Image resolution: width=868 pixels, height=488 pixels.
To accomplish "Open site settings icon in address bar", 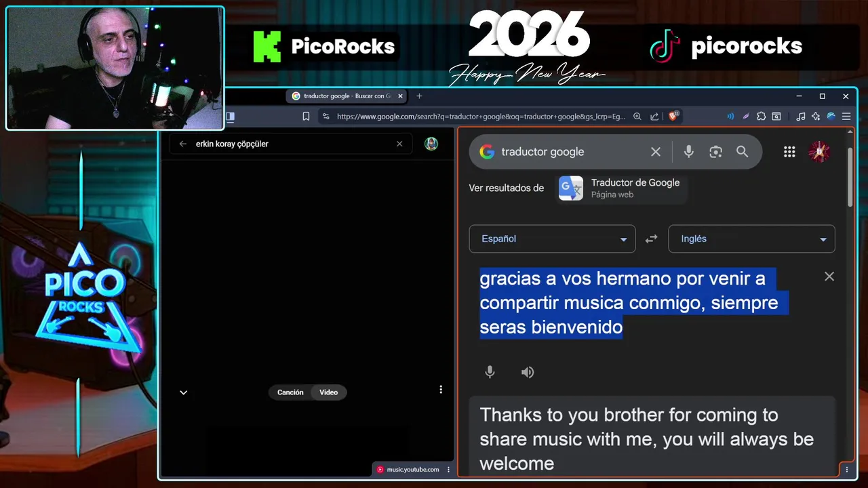I will 325,117.
